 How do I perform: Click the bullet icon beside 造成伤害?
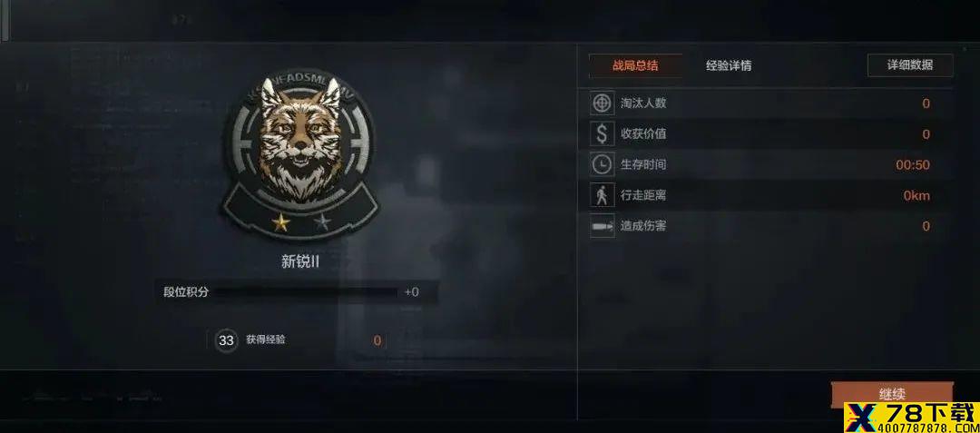(x=602, y=225)
